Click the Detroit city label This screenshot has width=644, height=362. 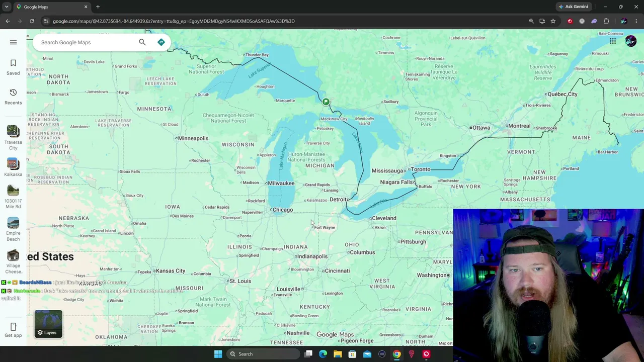coord(338,200)
